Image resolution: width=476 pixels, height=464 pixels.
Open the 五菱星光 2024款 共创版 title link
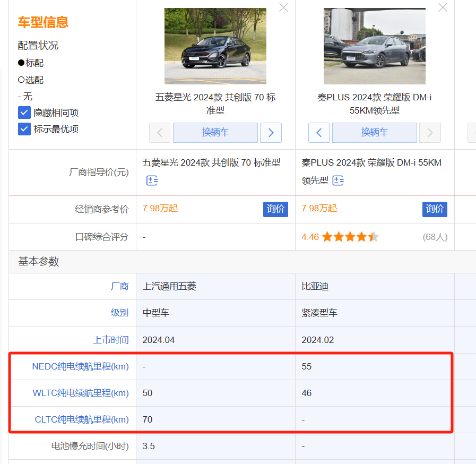click(x=215, y=104)
